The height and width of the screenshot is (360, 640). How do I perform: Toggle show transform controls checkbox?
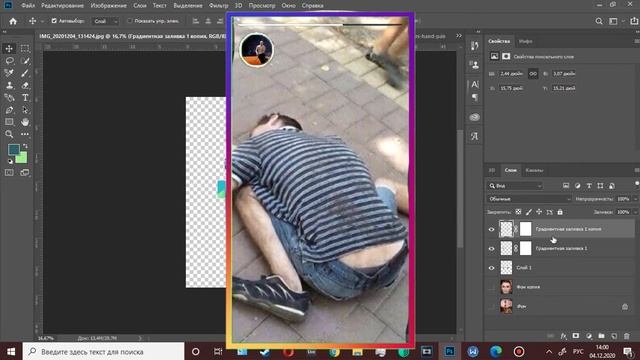coord(130,21)
